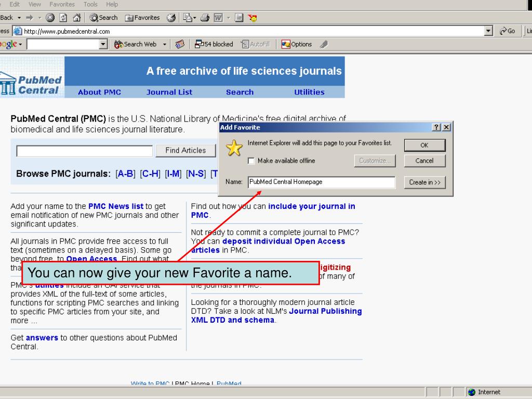
Task: Open the Back button history dropdown arrow
Action: [19, 18]
